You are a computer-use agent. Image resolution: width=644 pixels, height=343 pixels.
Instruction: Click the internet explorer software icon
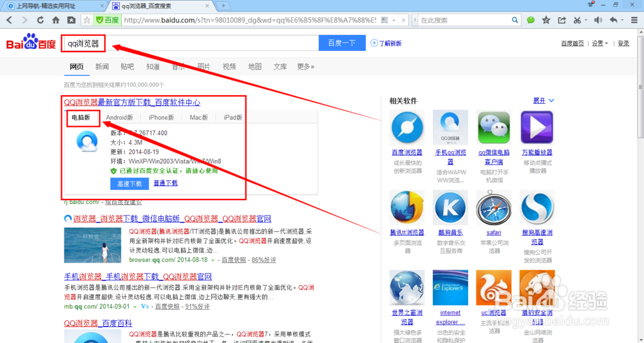[451, 288]
